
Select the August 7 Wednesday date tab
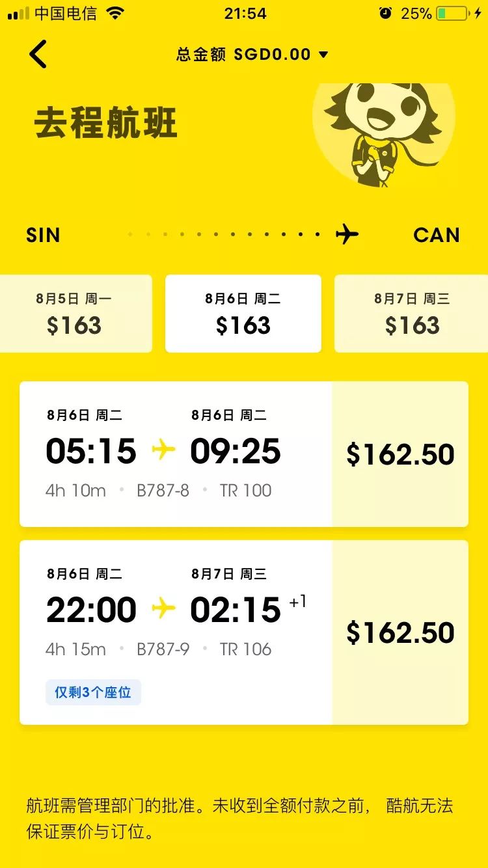(411, 314)
